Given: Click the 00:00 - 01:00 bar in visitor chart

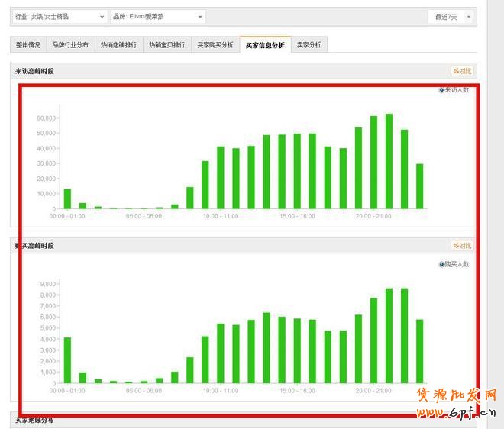Looking at the screenshot, I should click(67, 198).
